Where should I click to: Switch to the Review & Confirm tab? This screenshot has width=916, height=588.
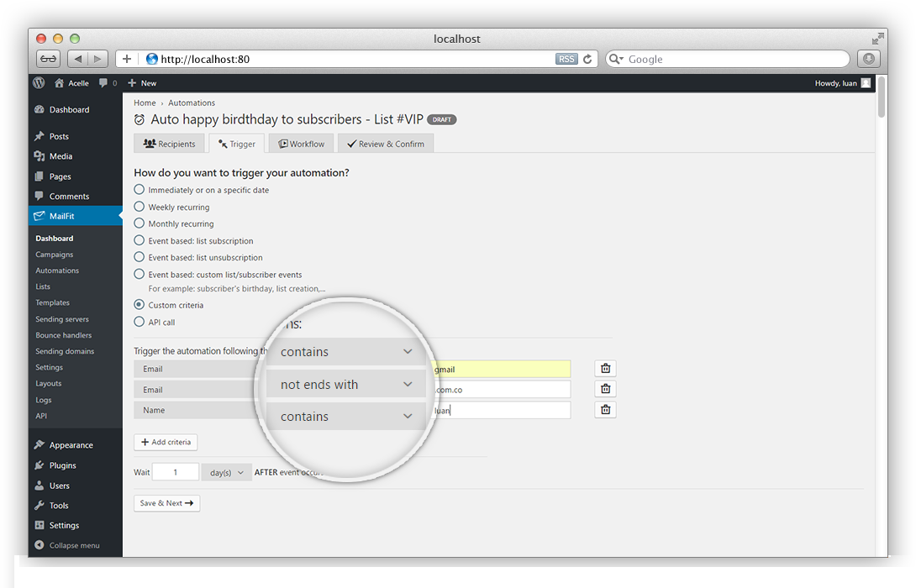coord(386,144)
